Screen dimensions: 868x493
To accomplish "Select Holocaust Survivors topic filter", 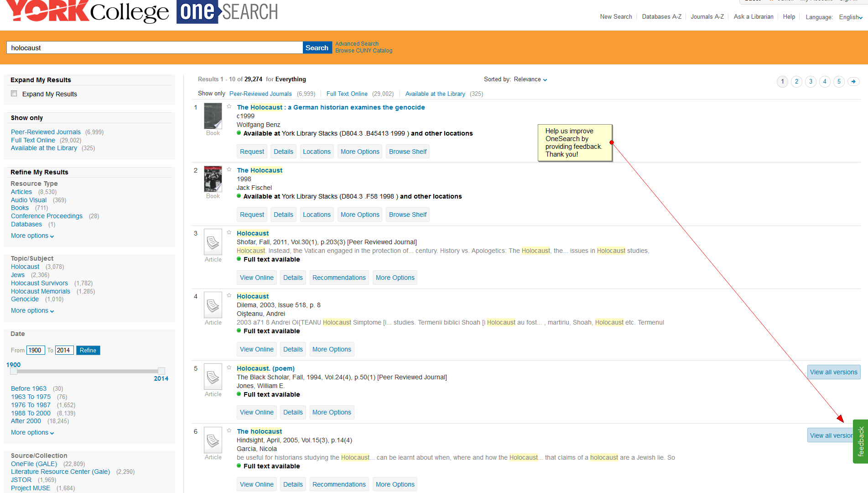I will pos(39,283).
